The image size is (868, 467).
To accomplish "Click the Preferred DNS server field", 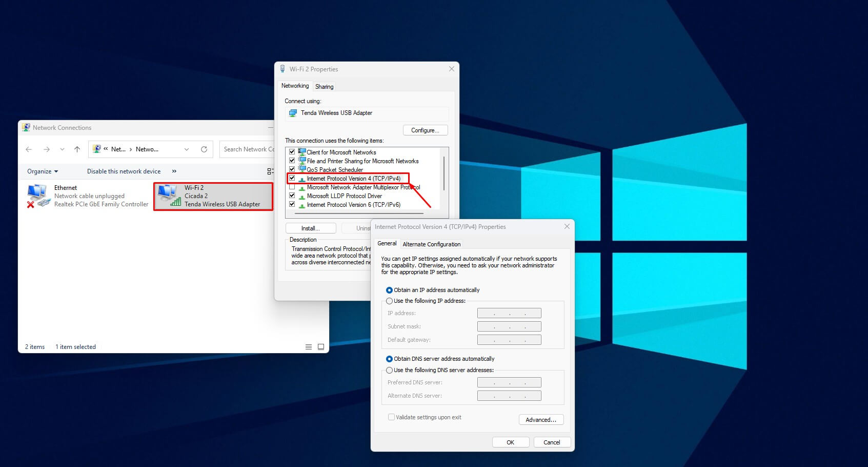I will [509, 382].
